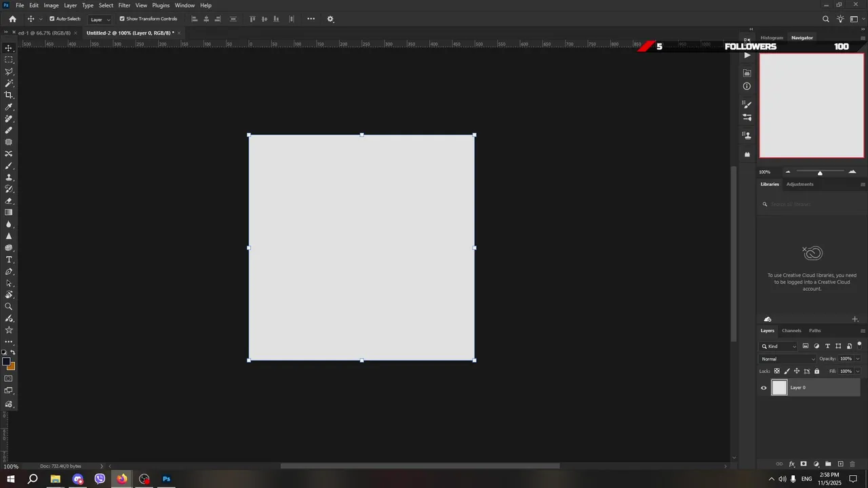Image resolution: width=868 pixels, height=488 pixels.
Task: Select the Polygonal Lasso tool
Action: (9, 71)
